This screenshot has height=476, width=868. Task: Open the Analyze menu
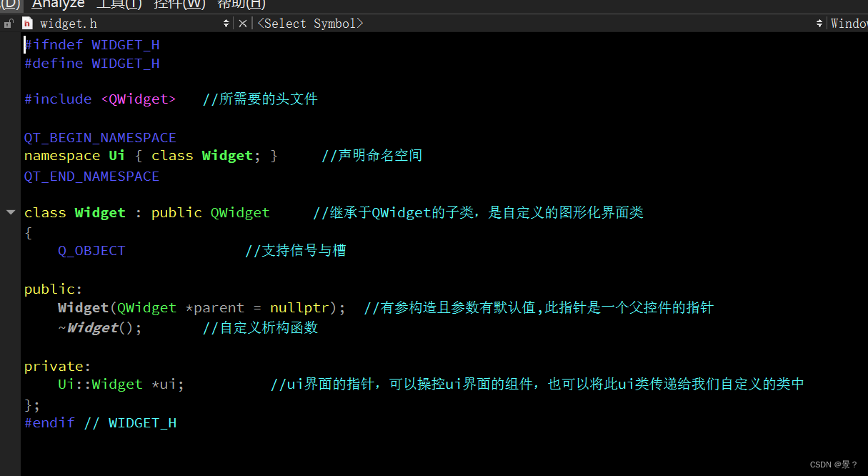[58, 5]
